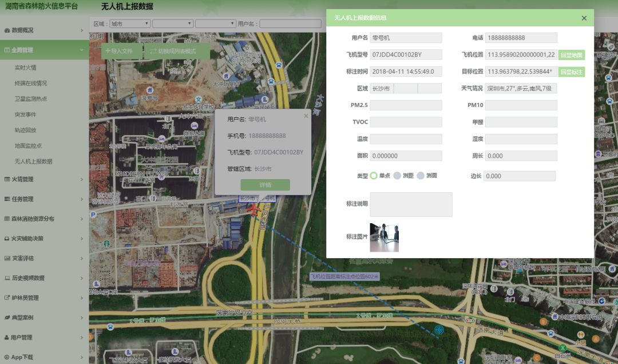Click the 数据概况 dashboard icon in sidebar

7,30
